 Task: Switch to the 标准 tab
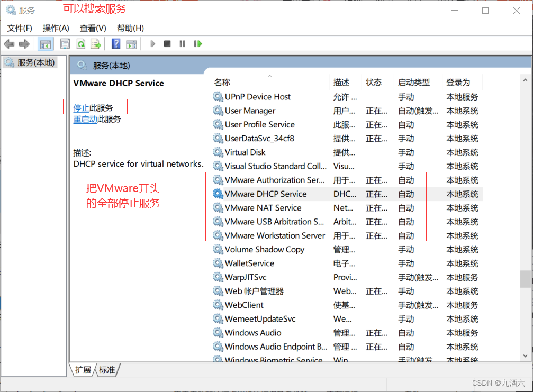[x=106, y=370]
